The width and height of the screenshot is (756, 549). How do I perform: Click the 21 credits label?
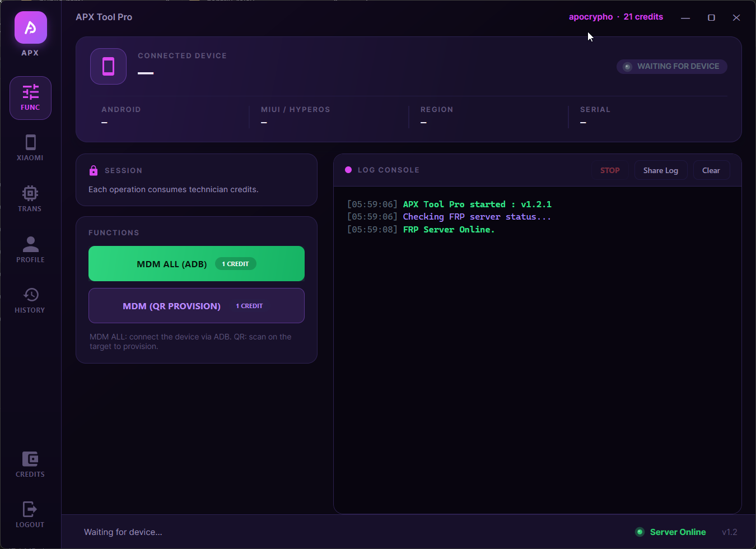tap(643, 17)
